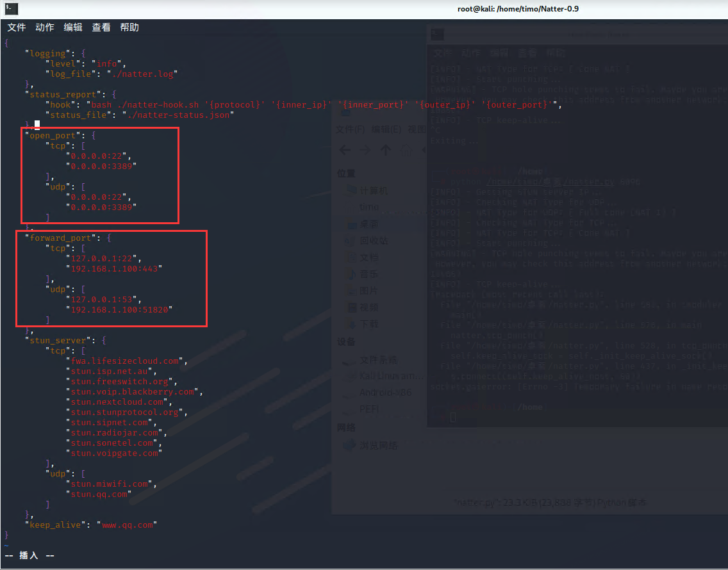
Task: Click the "keep_alive" key
Action: 55,525
